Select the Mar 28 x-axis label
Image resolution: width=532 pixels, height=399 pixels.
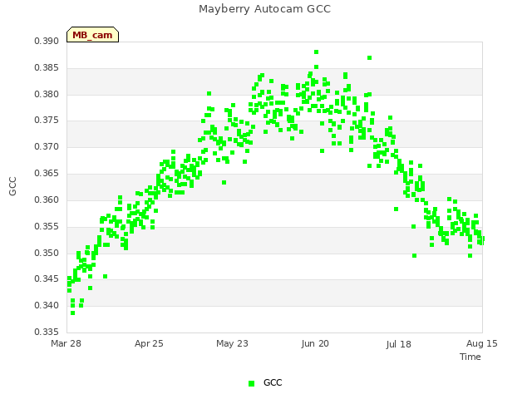click(x=66, y=343)
